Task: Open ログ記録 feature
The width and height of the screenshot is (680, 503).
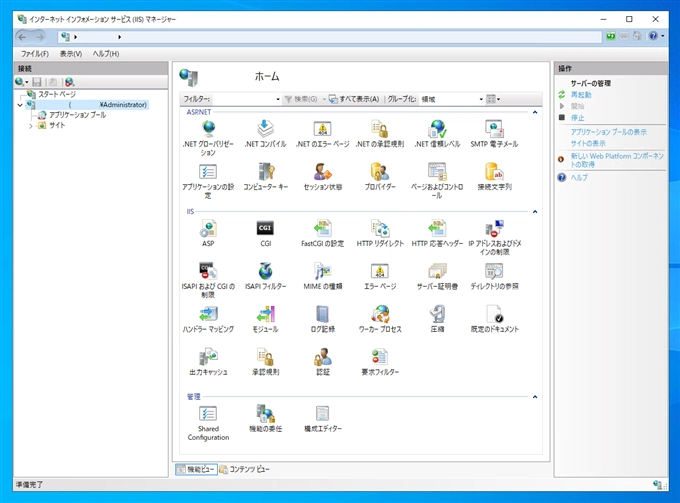Action: click(x=323, y=319)
